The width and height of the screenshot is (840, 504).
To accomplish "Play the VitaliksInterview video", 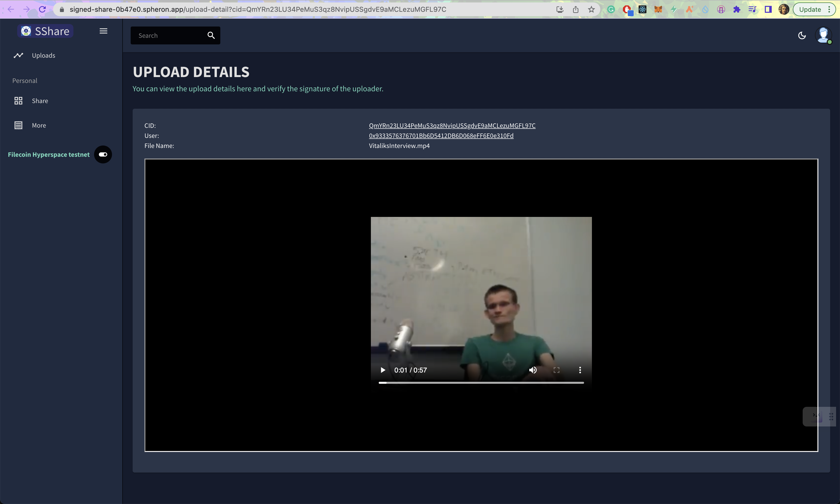I will click(383, 370).
